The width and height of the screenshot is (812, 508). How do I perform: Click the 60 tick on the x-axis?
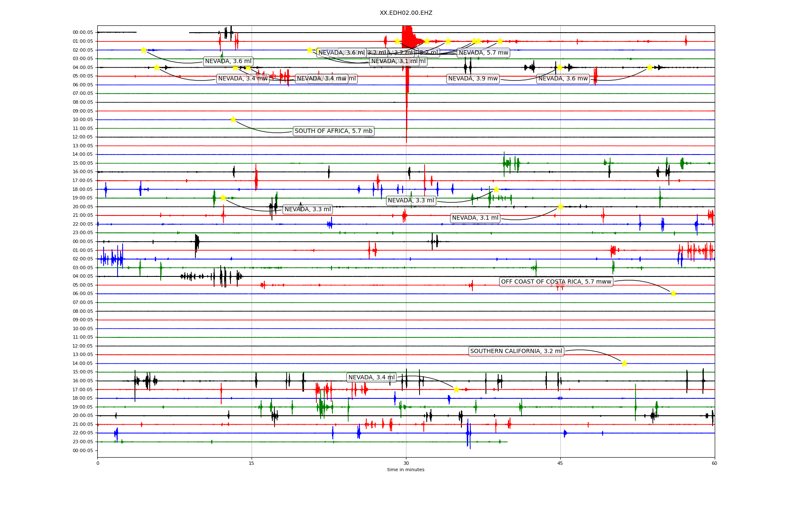click(x=714, y=463)
